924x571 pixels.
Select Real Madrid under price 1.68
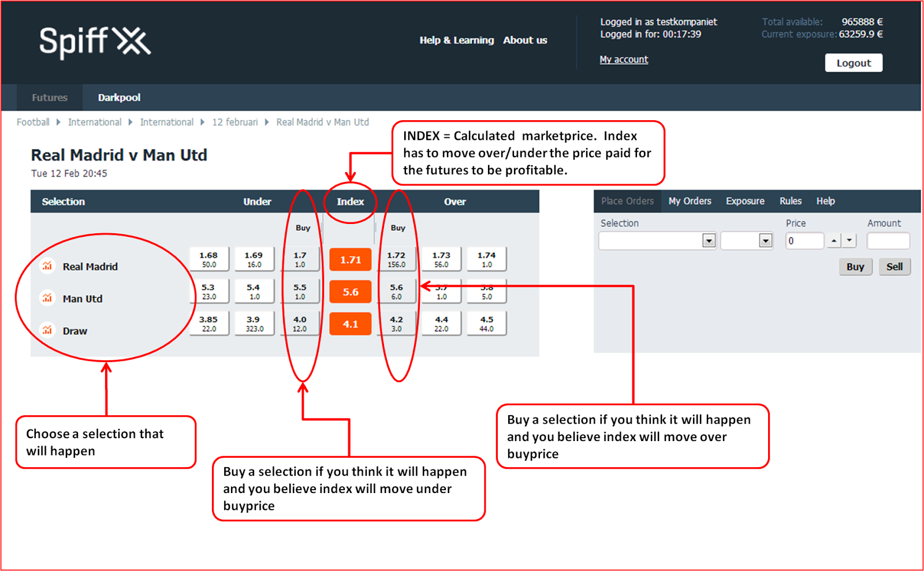click(x=209, y=259)
